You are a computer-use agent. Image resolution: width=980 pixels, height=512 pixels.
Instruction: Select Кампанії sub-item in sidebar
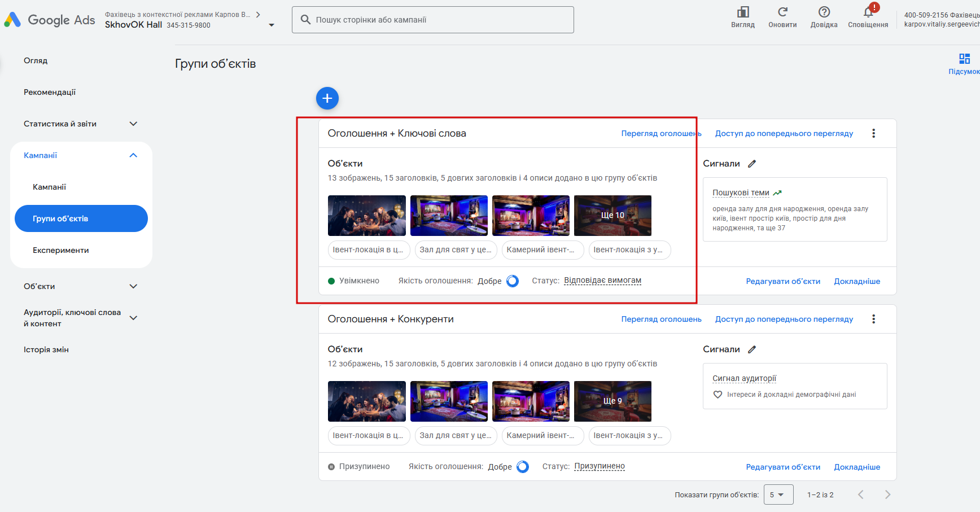[50, 187]
